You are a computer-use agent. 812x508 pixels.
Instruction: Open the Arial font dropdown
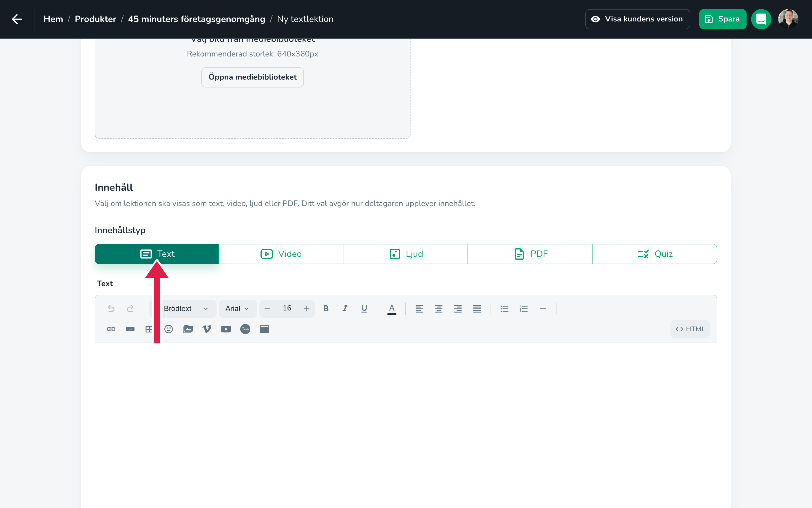(x=238, y=308)
